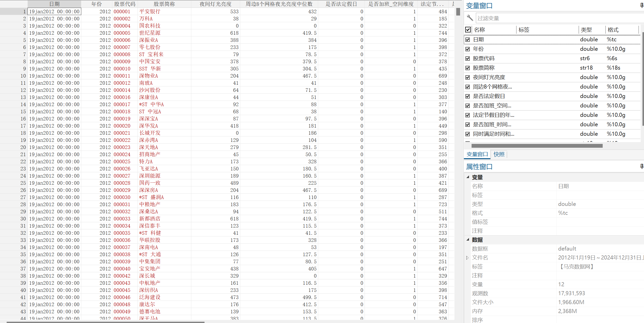
Task: Click the pin icon of 变量窗口 panel
Action: (x=641, y=6)
